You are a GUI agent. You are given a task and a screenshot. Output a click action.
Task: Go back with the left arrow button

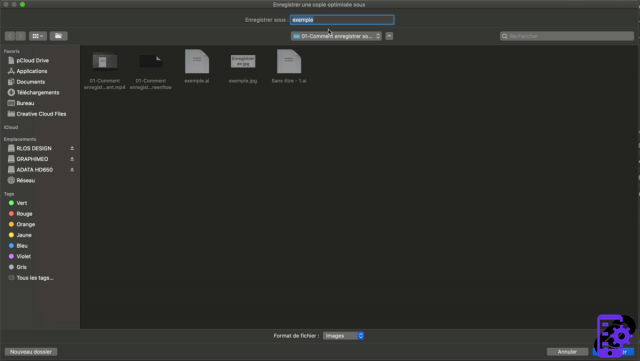tap(10, 36)
